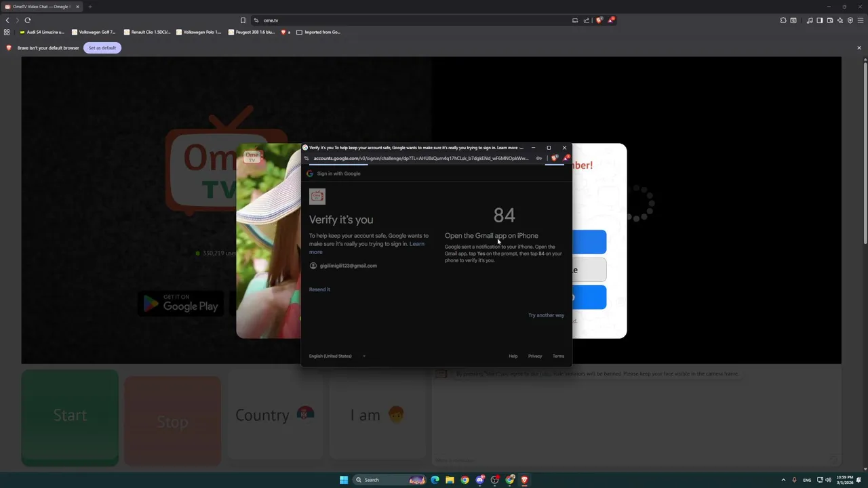868x488 pixels.
Task: Reload the ome.tv page
Action: [x=28, y=20]
